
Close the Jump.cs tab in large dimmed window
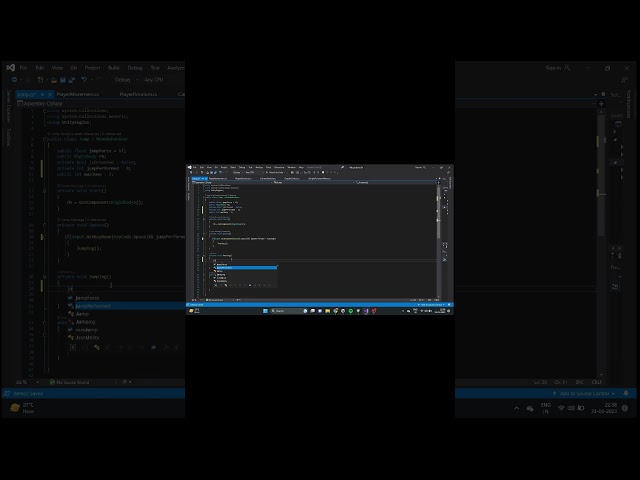click(50, 94)
